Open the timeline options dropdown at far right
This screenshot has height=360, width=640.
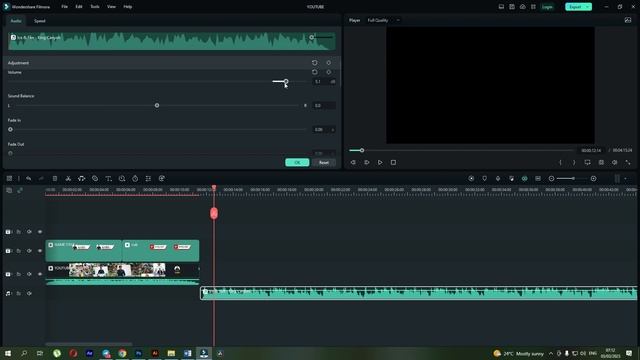[x=626, y=178]
